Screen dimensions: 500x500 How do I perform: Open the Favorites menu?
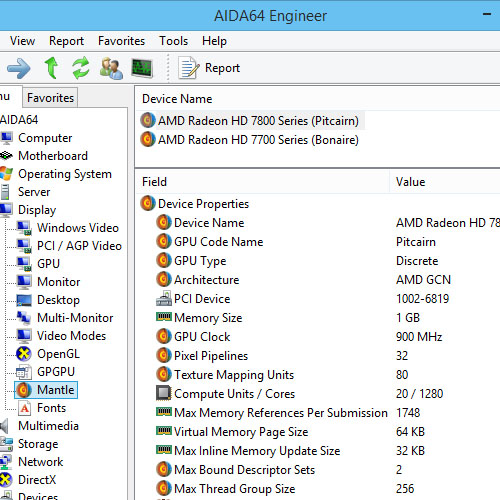(x=121, y=41)
